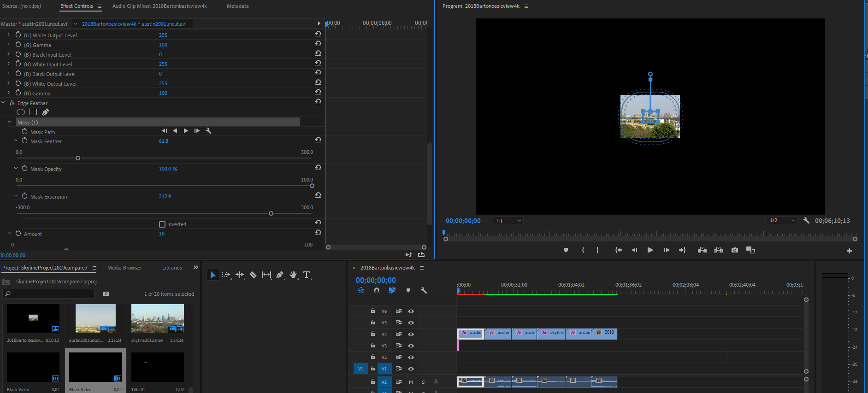Open Program monitor panel menu
868x393 pixels.
tap(526, 6)
